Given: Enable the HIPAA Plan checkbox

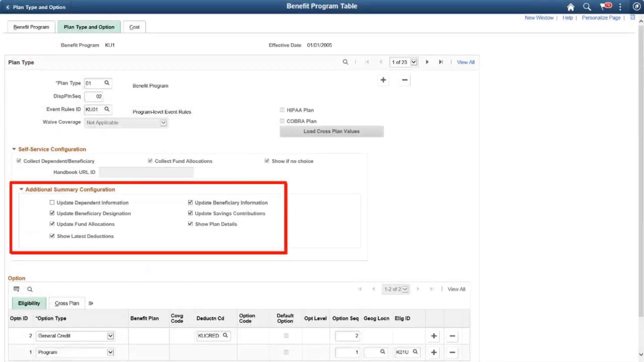Looking at the screenshot, I should click(x=282, y=110).
